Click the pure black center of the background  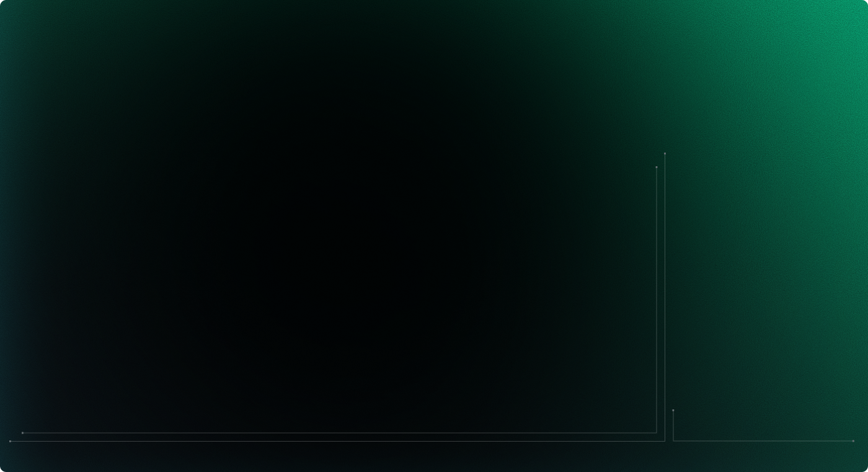[x=372, y=236]
